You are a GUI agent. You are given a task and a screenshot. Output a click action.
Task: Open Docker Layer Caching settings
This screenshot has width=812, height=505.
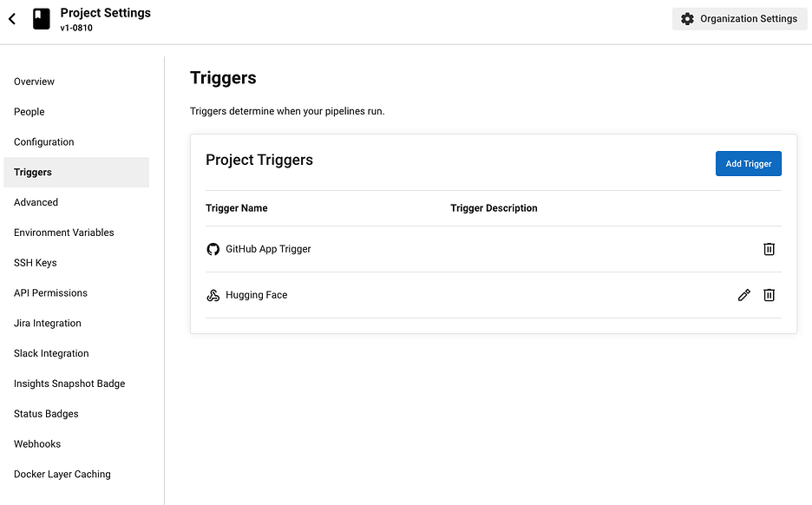(x=62, y=475)
